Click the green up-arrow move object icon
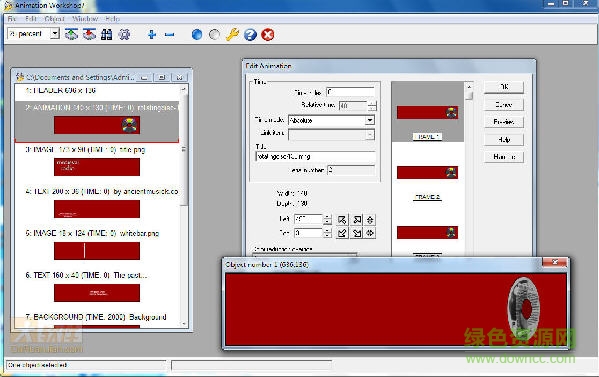The width and height of the screenshot is (599, 377). [71, 34]
